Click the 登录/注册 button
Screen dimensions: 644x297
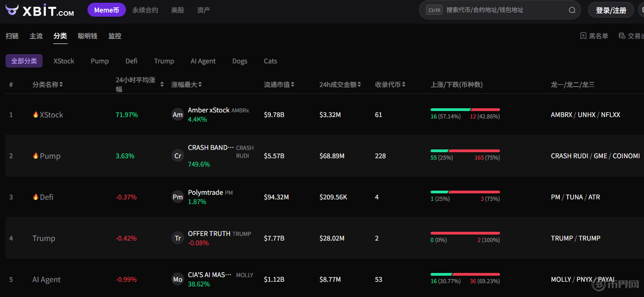(611, 10)
